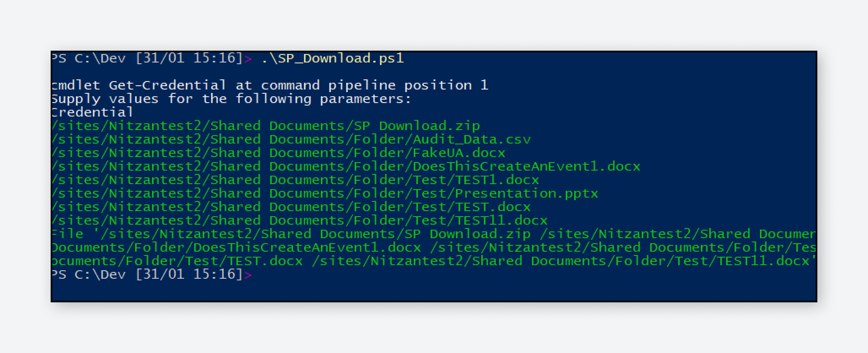Click "Supply values for the following parameters" line

coord(231,99)
